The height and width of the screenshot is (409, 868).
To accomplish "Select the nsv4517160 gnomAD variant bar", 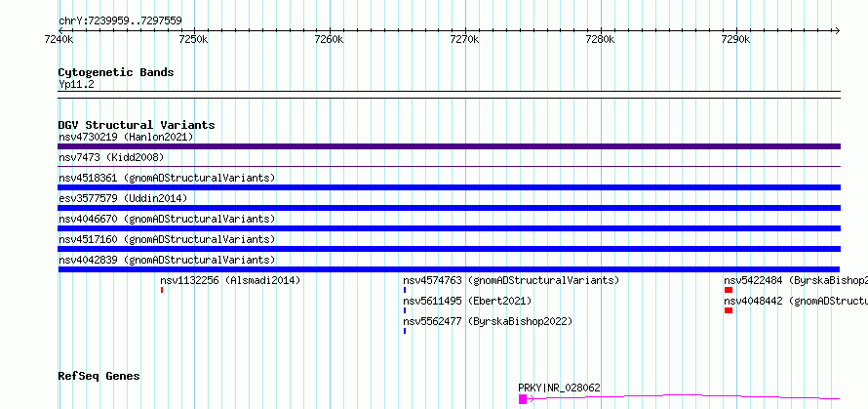I will coord(449,249).
